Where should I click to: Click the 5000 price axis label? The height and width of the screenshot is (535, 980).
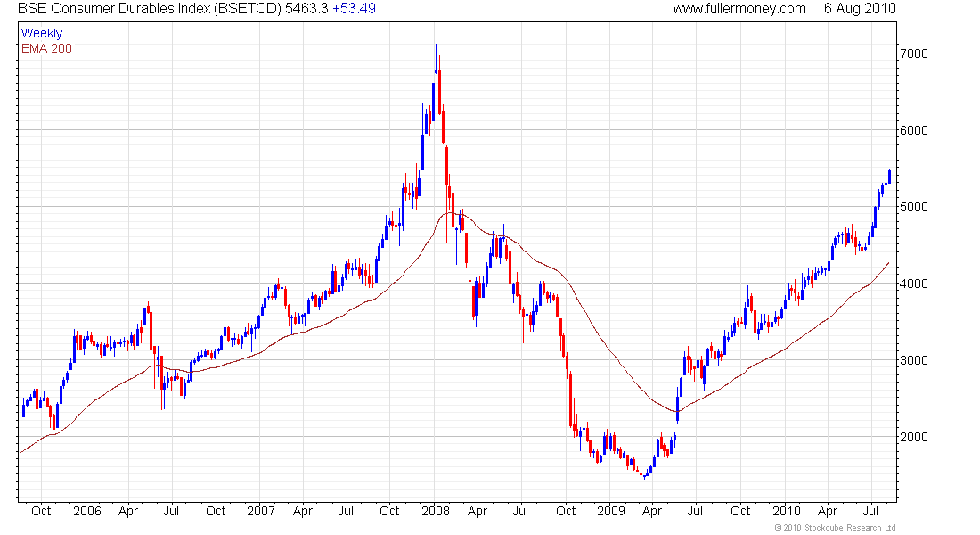pyautogui.click(x=914, y=207)
